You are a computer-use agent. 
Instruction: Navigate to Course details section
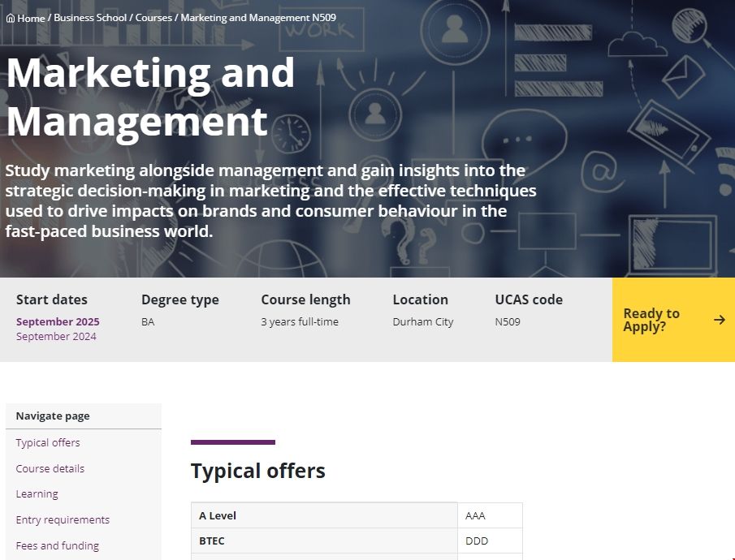pyautogui.click(x=50, y=468)
